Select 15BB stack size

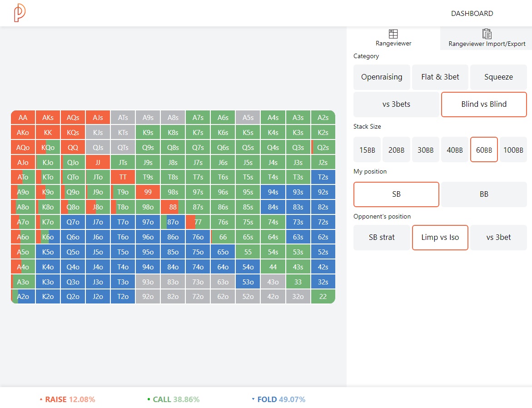[x=367, y=149]
